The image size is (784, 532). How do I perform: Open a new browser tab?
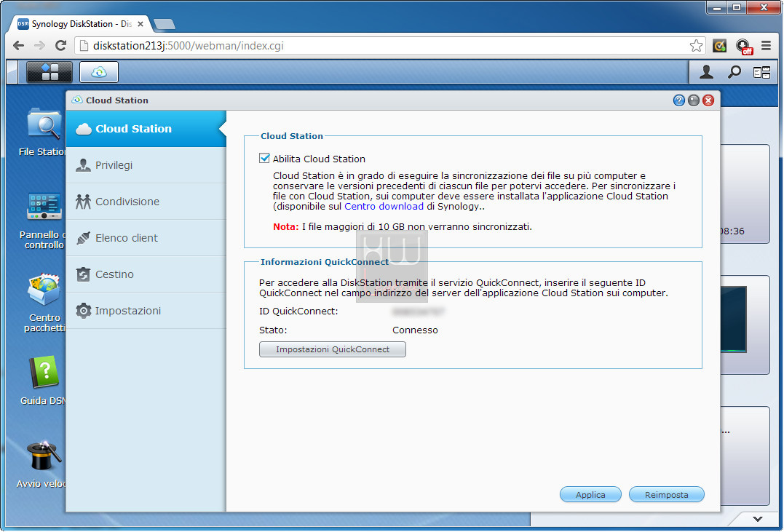[x=164, y=24]
